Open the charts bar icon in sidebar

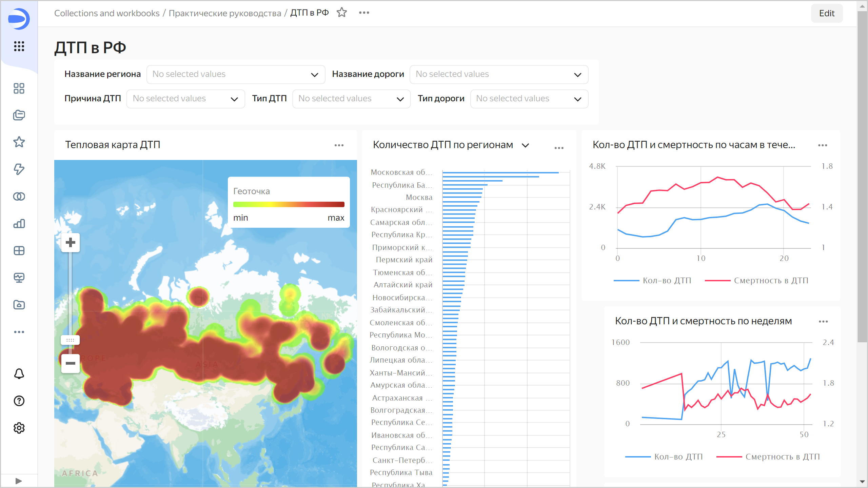pos(19,224)
